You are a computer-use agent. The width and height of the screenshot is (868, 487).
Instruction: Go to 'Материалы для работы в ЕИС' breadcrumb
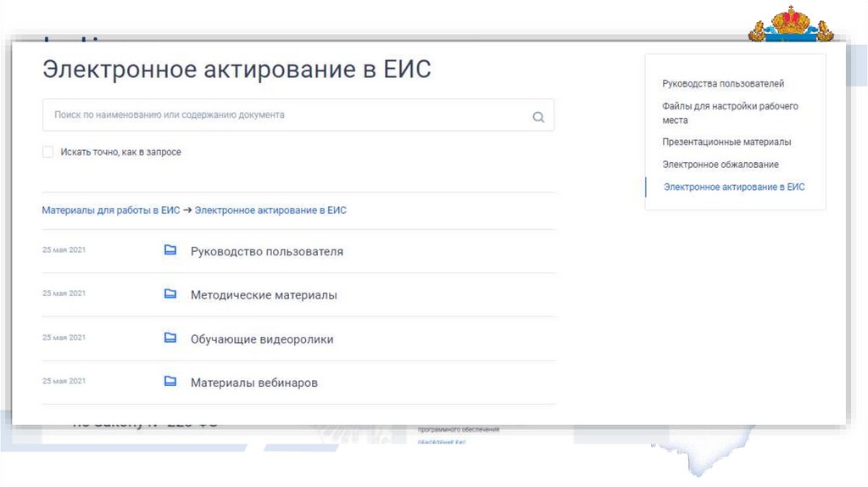pyautogui.click(x=110, y=210)
